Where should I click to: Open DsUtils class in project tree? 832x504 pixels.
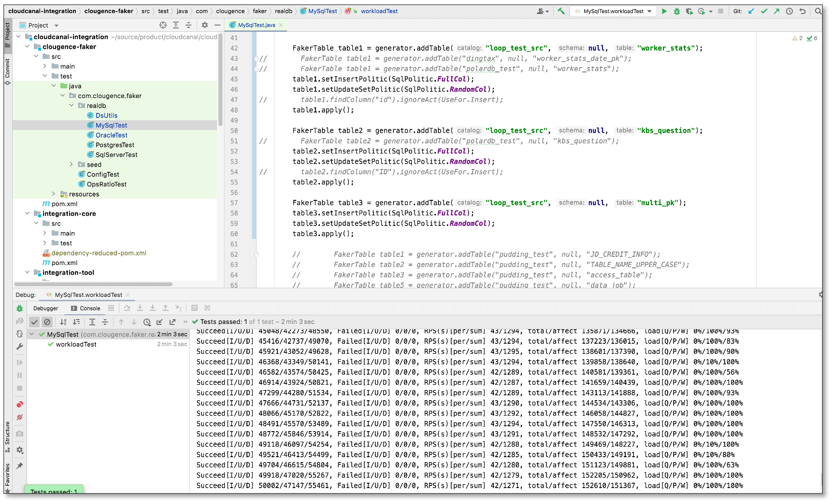pos(106,115)
